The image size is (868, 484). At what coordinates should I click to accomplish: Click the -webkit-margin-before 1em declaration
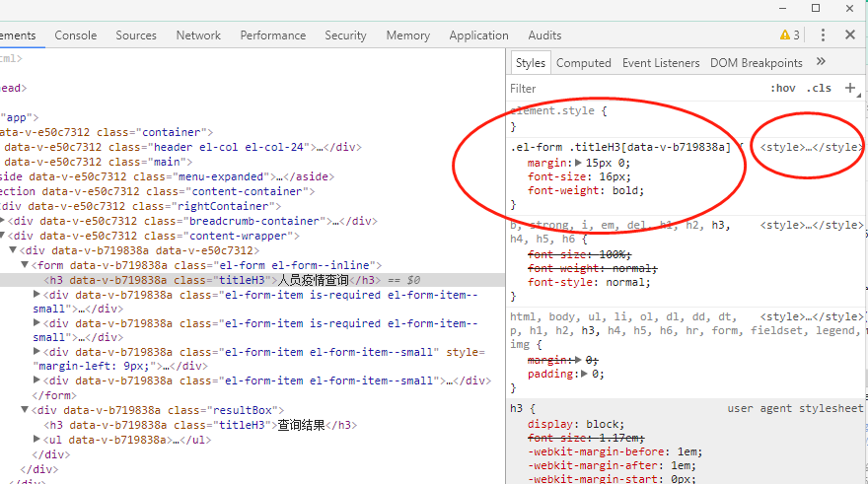pos(615,451)
